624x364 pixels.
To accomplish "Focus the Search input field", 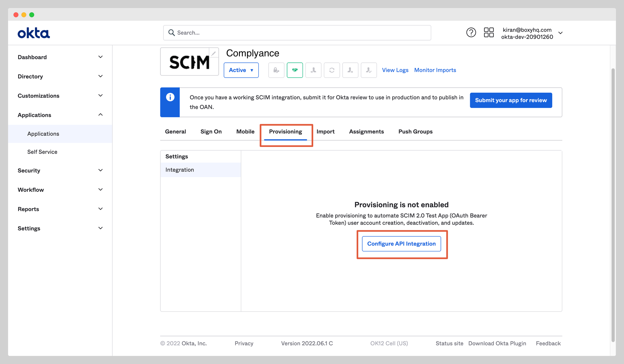I will [297, 33].
